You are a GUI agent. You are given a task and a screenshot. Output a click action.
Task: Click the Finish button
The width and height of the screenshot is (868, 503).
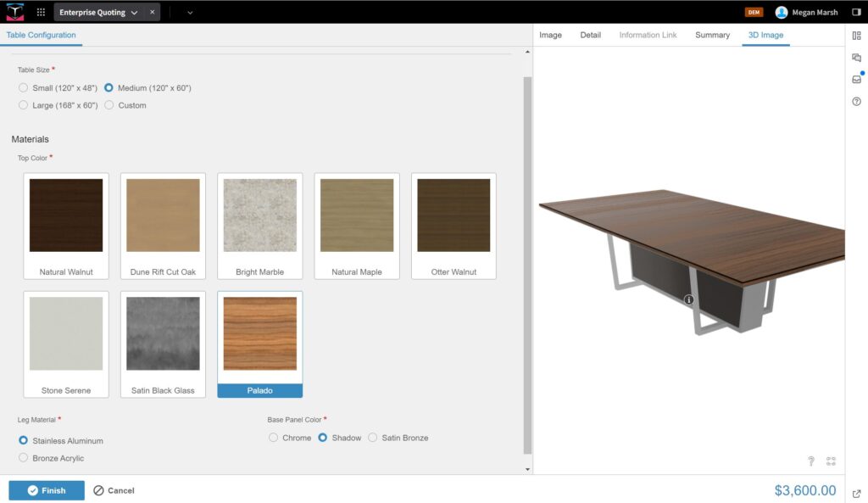click(x=47, y=490)
